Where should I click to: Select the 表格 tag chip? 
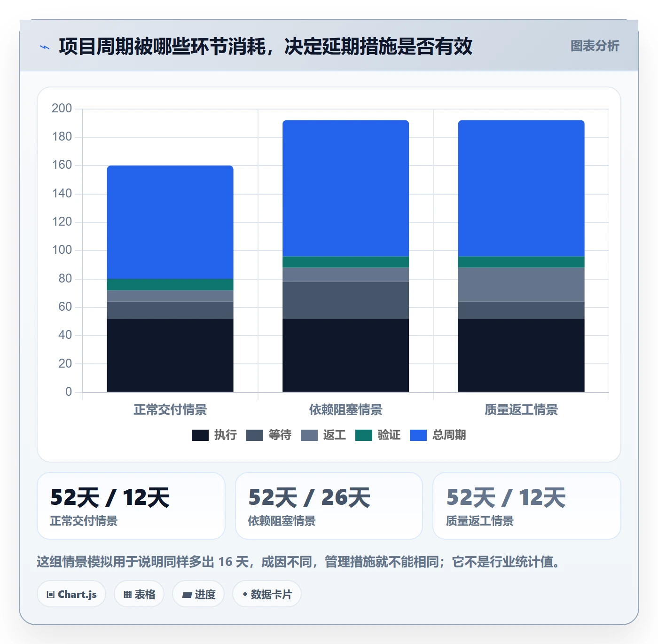tap(139, 594)
